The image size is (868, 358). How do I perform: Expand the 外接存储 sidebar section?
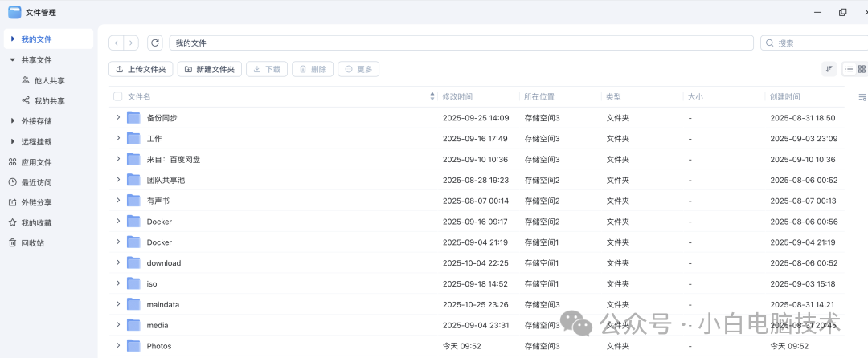click(13, 121)
